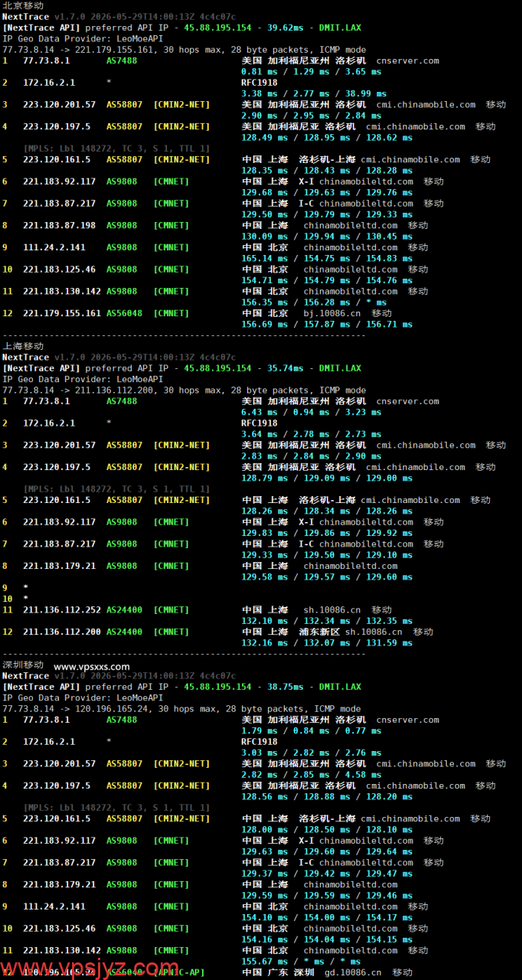Click the bj.10086.cn hostname
This screenshot has height=980, width=522.
[x=331, y=313]
